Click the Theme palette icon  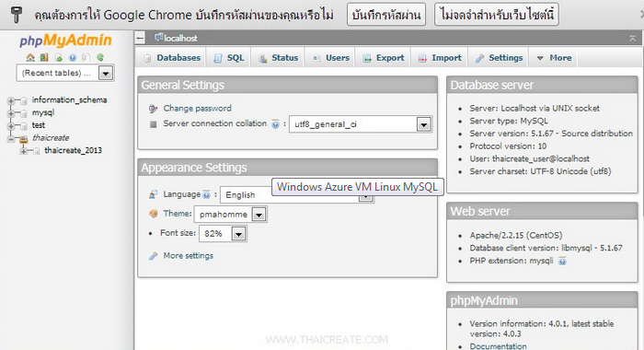[x=154, y=214]
